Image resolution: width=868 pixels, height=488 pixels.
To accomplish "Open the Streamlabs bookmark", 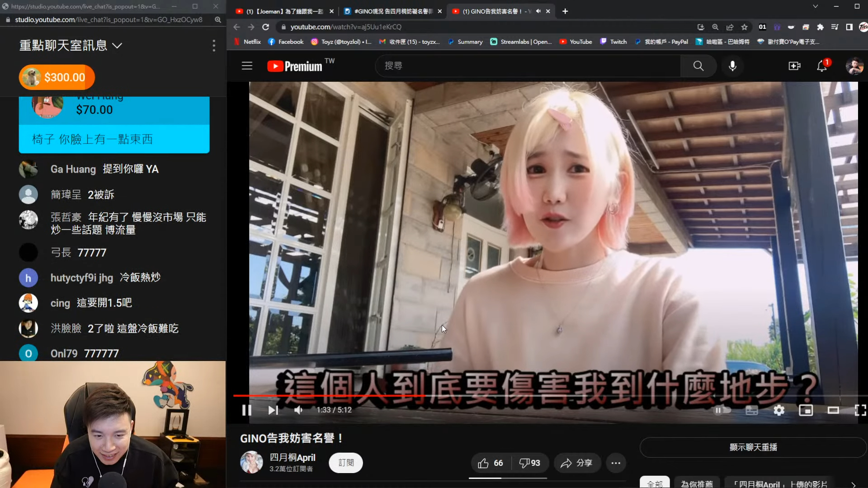I will [521, 42].
